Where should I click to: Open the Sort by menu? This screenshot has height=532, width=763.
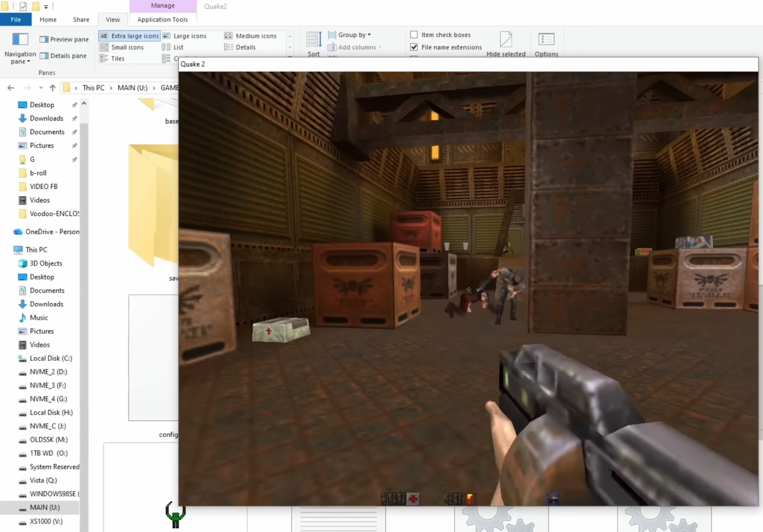point(314,43)
